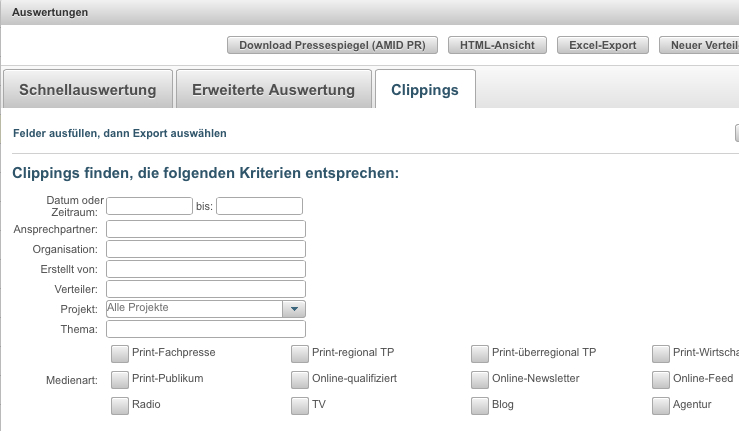Select the Thema input field
The image size is (739, 431).
click(205, 329)
